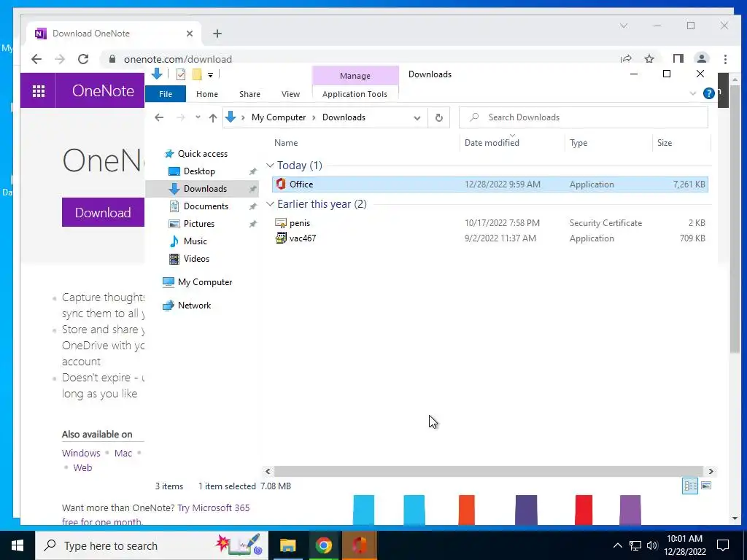Open Quick access in navigation pane
The width and height of the screenshot is (747, 560).
pos(203,154)
